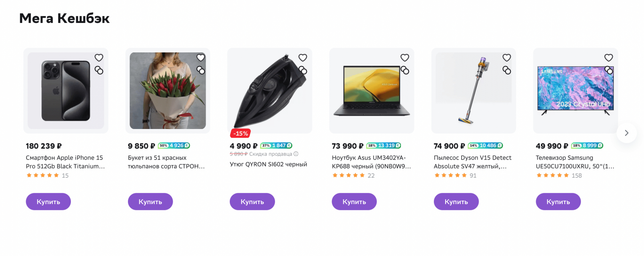Add iPhone 15 Pro to favorites heart
The width and height of the screenshot is (644, 256).
[99, 58]
